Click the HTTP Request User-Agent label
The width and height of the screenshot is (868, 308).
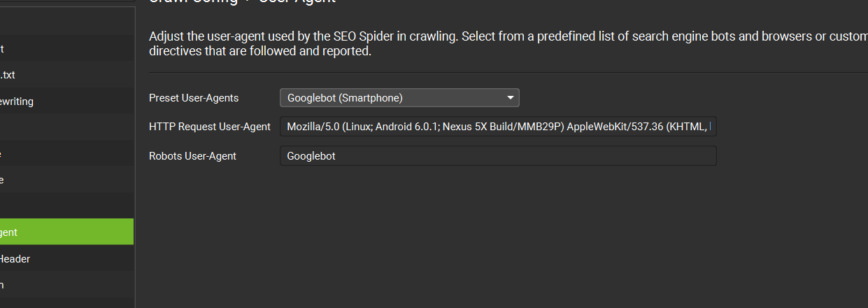tap(210, 127)
